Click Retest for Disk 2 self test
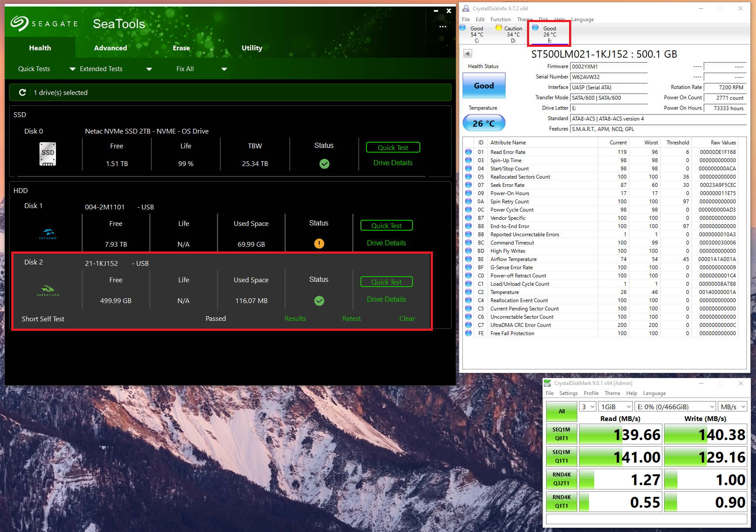 (x=351, y=319)
